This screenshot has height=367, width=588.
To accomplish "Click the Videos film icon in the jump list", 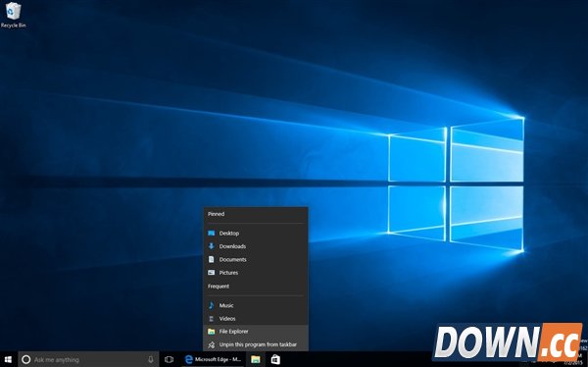I will coord(211,319).
